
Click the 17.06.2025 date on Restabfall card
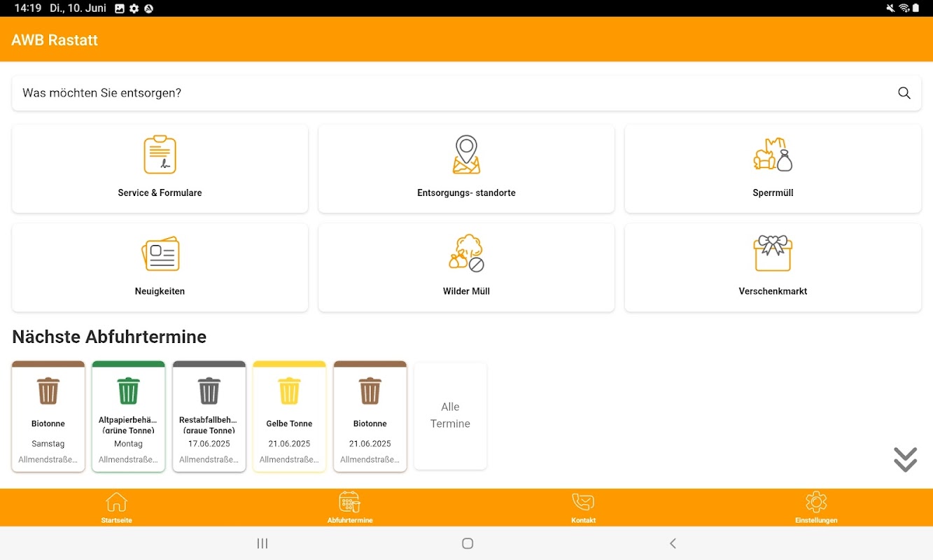[209, 444]
